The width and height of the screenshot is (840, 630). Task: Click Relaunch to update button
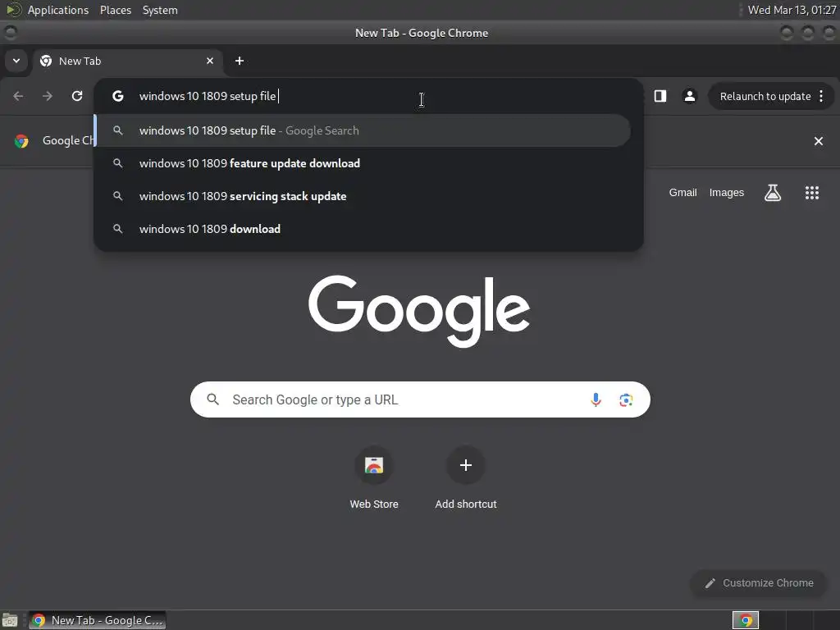point(765,97)
